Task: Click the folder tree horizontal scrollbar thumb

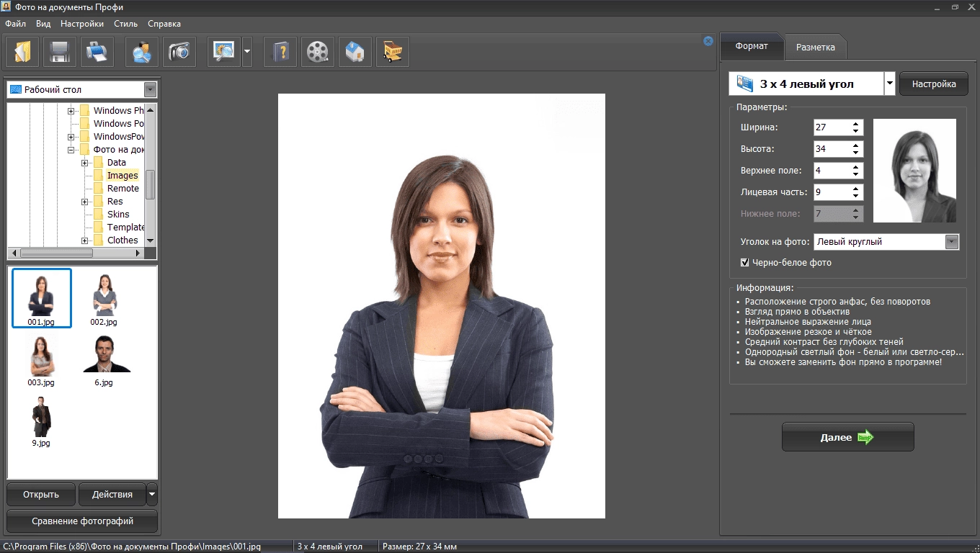Action: 56,253
